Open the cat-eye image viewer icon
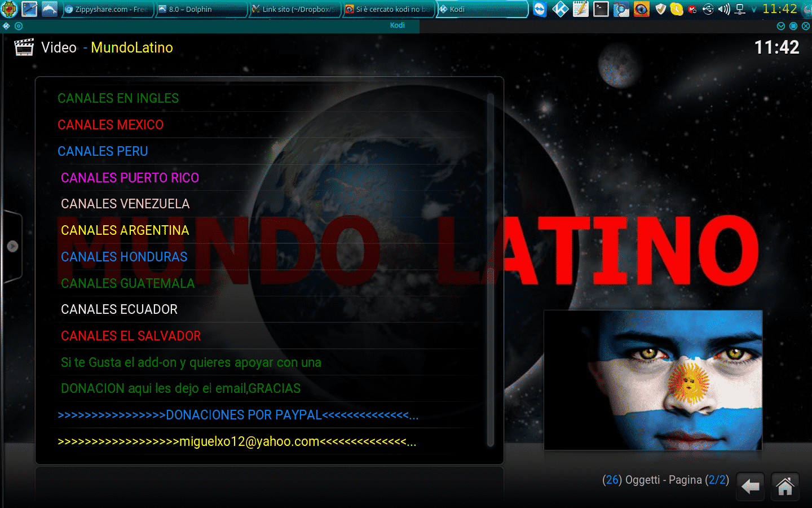 point(641,9)
